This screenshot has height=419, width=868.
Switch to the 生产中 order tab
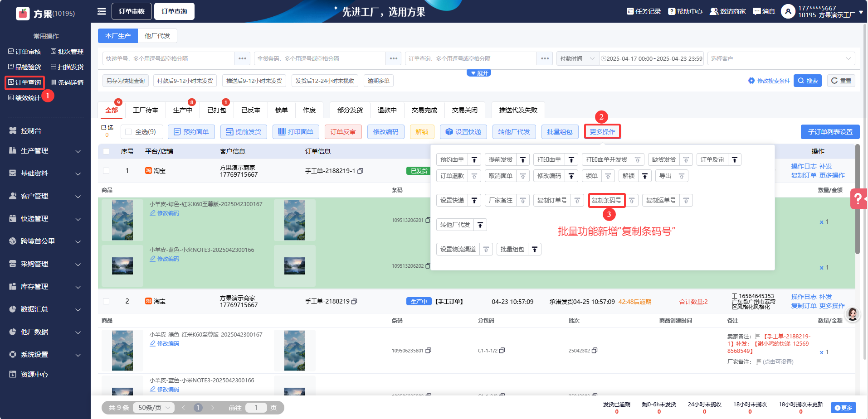tap(182, 110)
